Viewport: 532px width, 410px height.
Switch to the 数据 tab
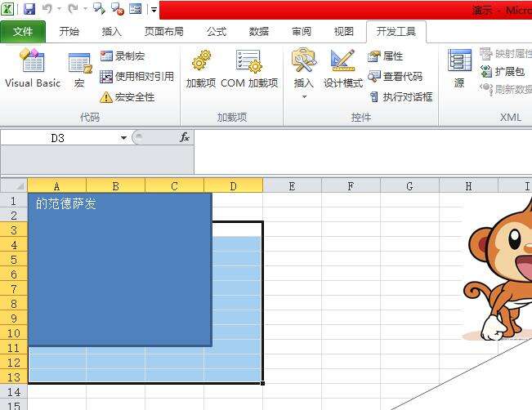point(259,32)
